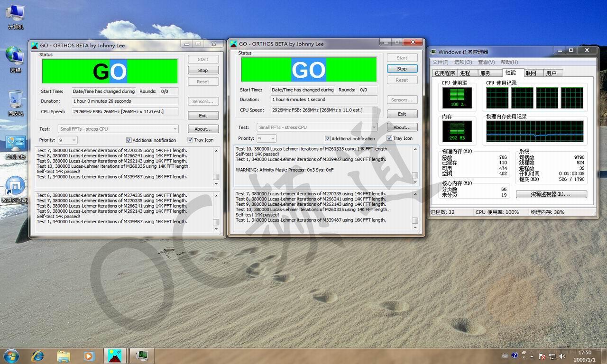Open Test dropdown in right ORTHOS window
Viewport: 607px width, 364px height.
coord(317,127)
